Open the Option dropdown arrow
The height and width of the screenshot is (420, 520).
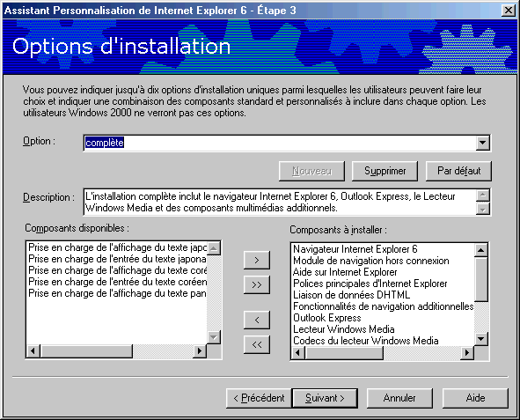(x=483, y=143)
